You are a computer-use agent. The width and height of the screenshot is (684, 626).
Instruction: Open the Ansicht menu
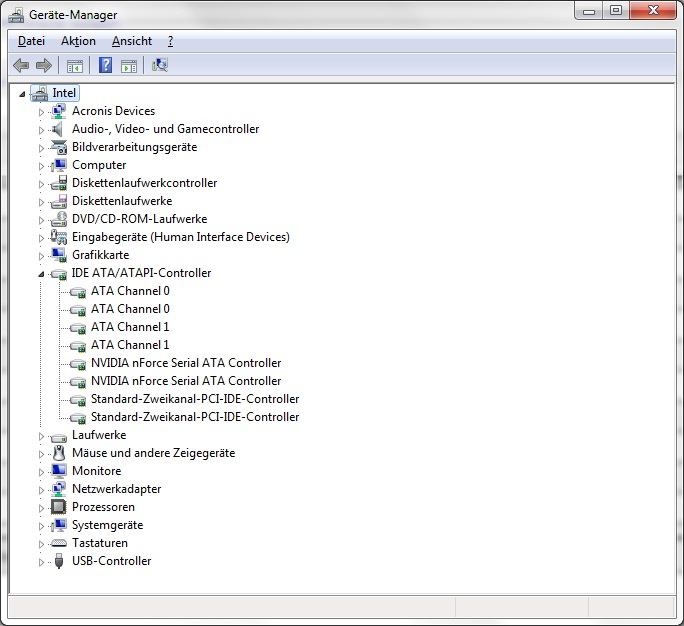coord(132,41)
